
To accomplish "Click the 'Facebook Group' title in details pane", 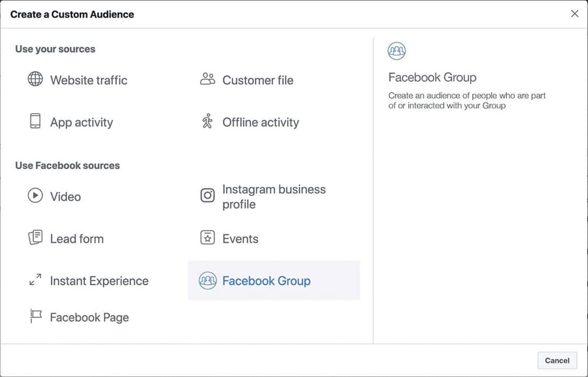I will tap(432, 77).
